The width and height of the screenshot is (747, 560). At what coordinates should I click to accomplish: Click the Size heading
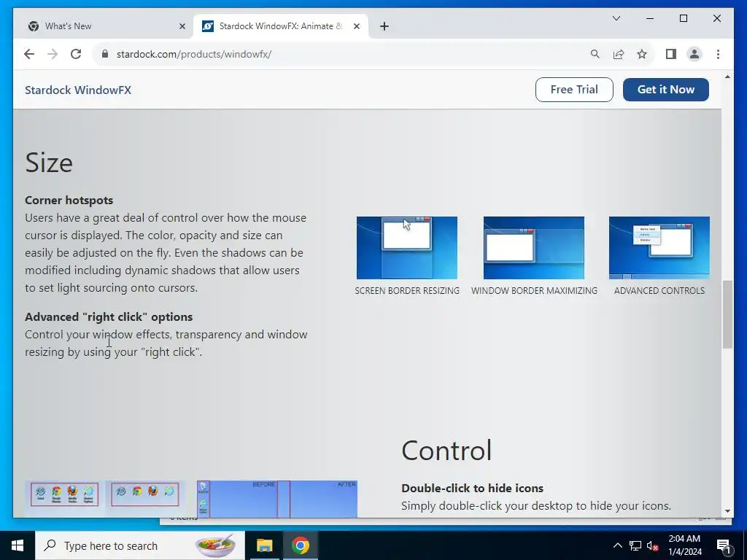[49, 163]
